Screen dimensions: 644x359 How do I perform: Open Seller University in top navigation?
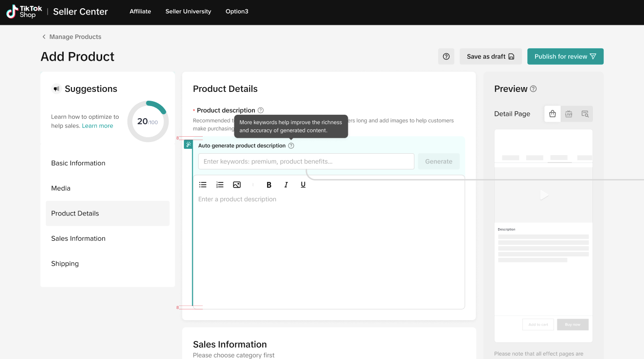coord(188,12)
